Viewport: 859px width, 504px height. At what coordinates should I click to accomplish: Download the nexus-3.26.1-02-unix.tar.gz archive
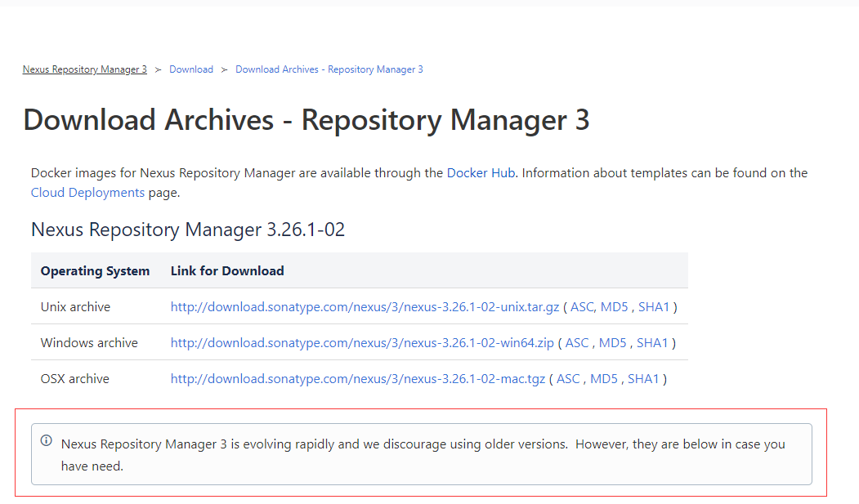coord(365,307)
